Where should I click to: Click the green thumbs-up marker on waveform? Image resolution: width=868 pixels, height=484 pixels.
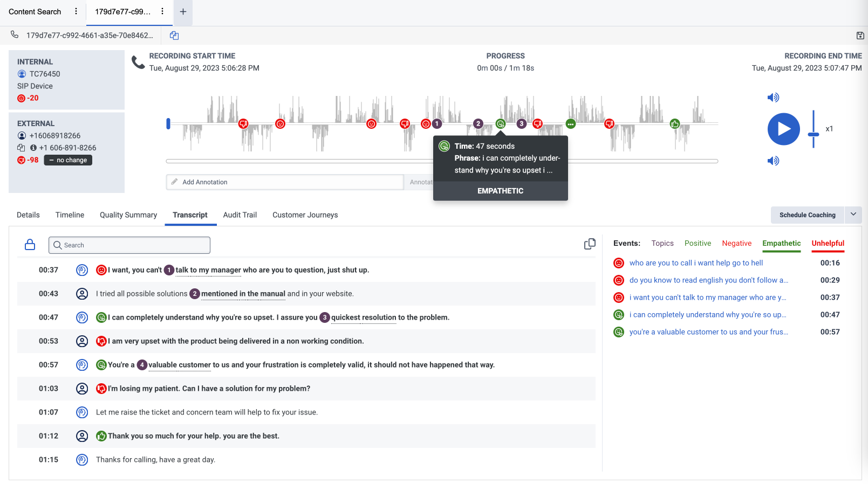674,124
